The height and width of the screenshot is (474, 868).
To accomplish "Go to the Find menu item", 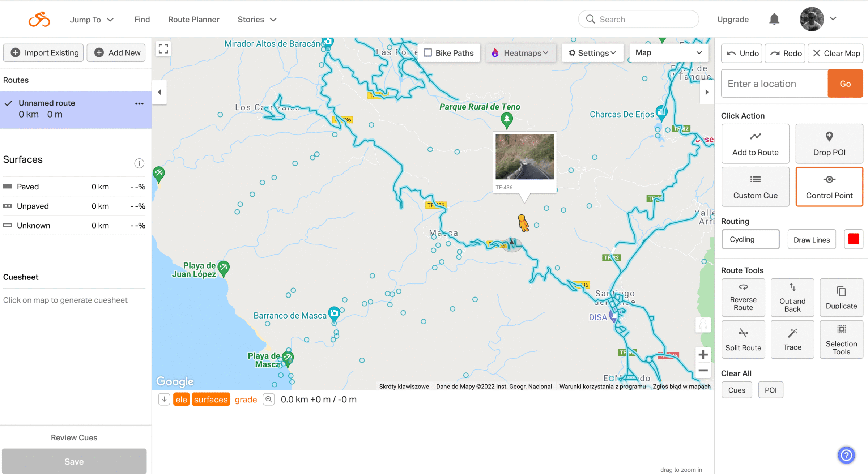I will 142,20.
